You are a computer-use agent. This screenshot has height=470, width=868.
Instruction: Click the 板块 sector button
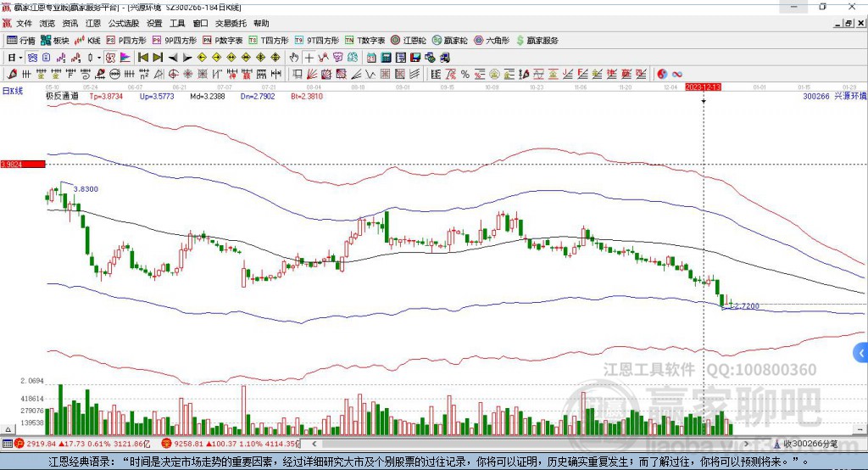point(55,41)
